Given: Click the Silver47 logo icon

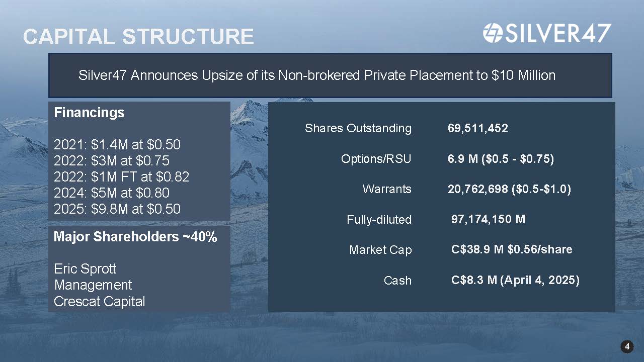Looking at the screenshot, I should click(493, 33).
